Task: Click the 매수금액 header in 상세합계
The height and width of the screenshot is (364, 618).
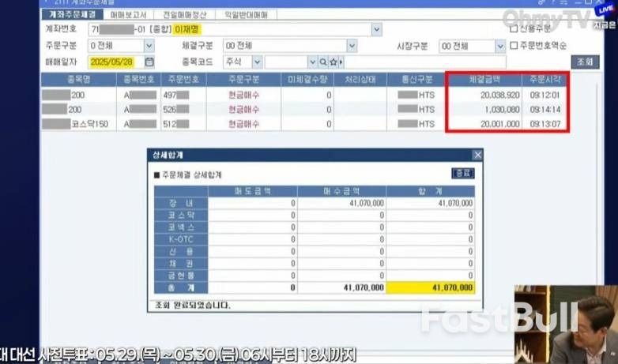Action: [x=341, y=191]
